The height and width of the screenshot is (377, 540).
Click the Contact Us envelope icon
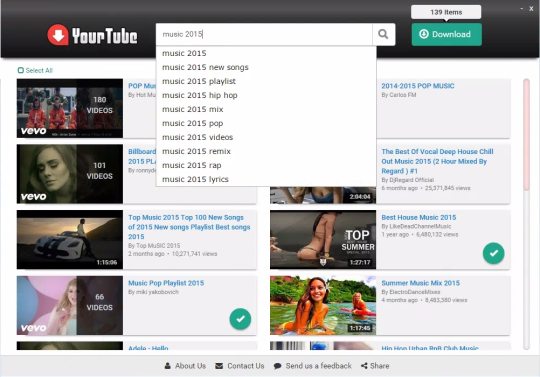click(219, 366)
